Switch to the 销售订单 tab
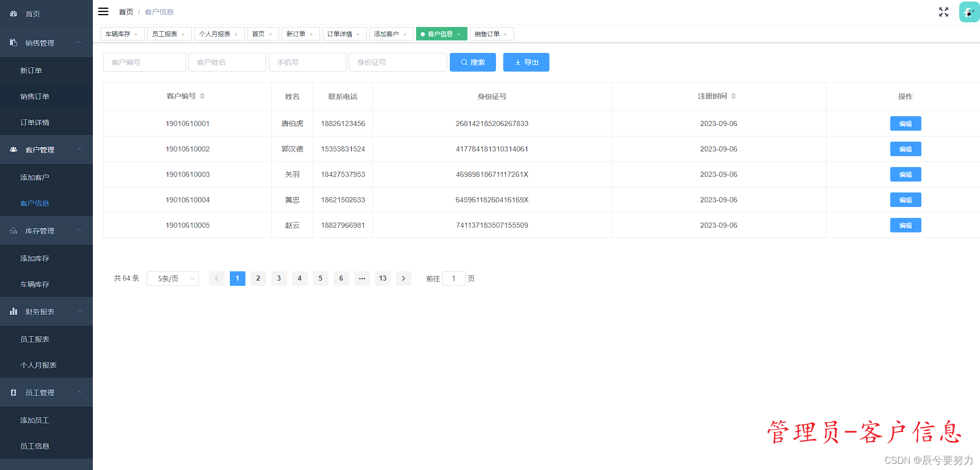Viewport: 980px width, 470px height. (x=488, y=33)
